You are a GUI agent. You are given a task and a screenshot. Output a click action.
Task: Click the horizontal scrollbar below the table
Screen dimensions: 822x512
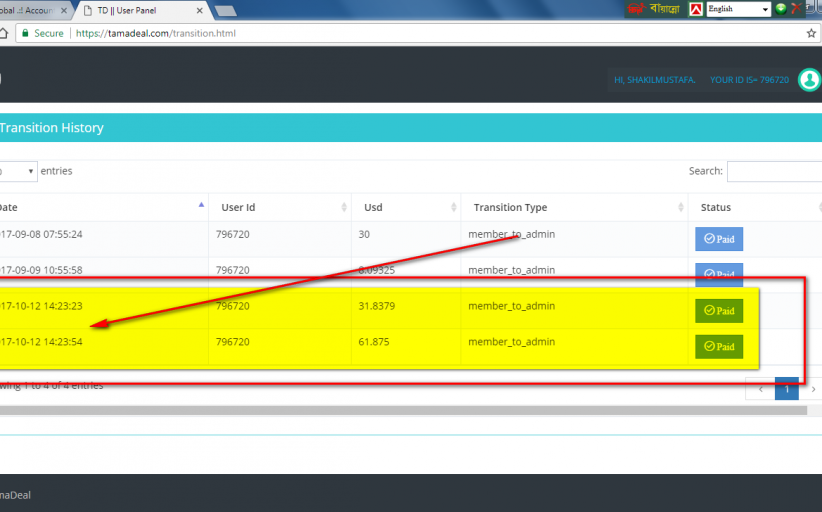coord(400,410)
